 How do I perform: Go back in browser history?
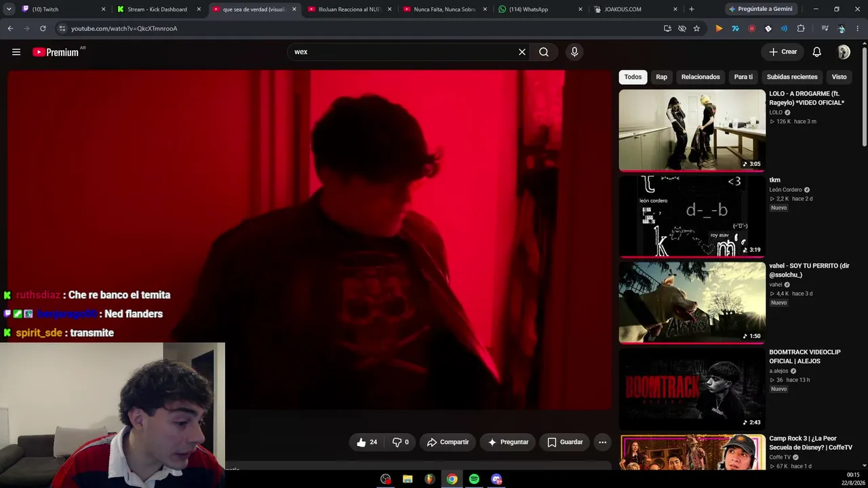(10, 28)
